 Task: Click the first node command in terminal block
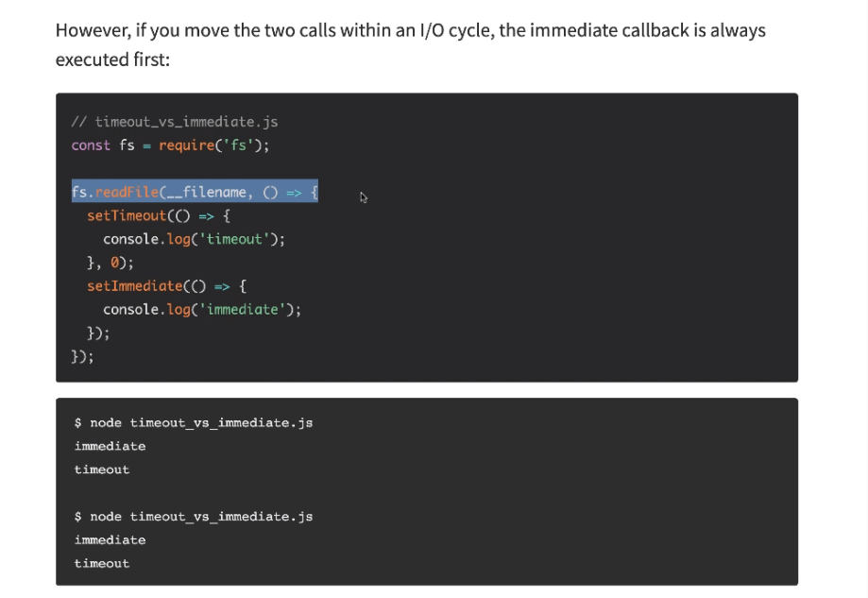pos(194,422)
